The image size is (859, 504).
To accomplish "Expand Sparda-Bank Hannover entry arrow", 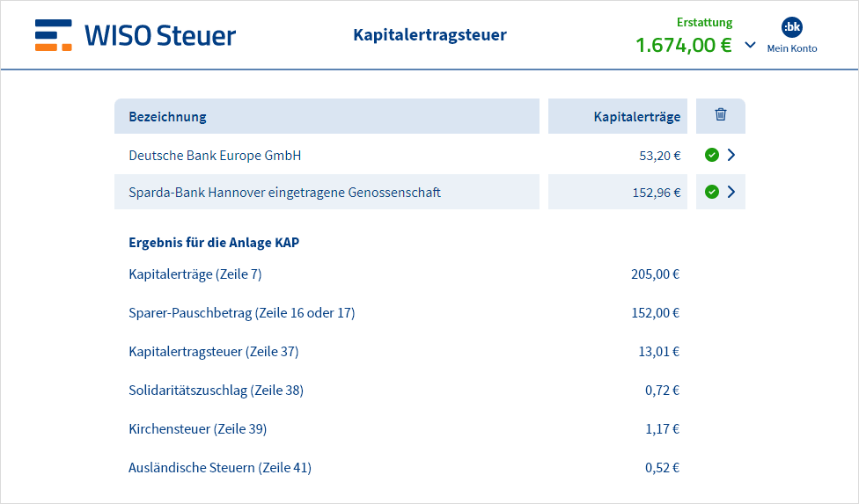I will [x=731, y=192].
